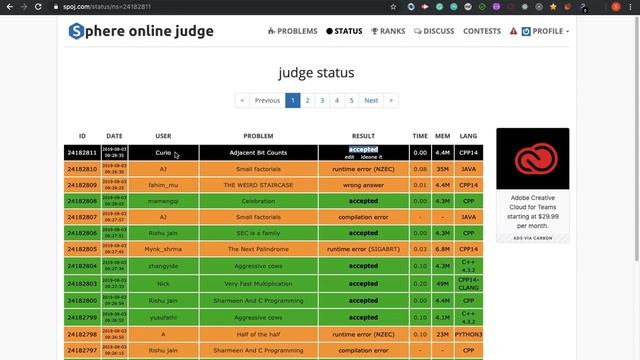This screenshot has height=360, width=640.
Task: Click 'wrong answer' result text
Action: [363, 185]
